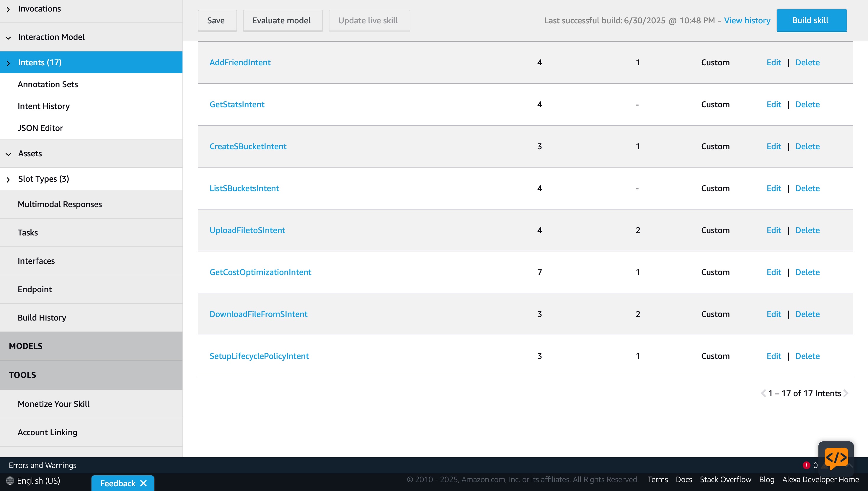Open GetCostOptimizationIntent intent link
The width and height of the screenshot is (868, 491).
click(260, 272)
